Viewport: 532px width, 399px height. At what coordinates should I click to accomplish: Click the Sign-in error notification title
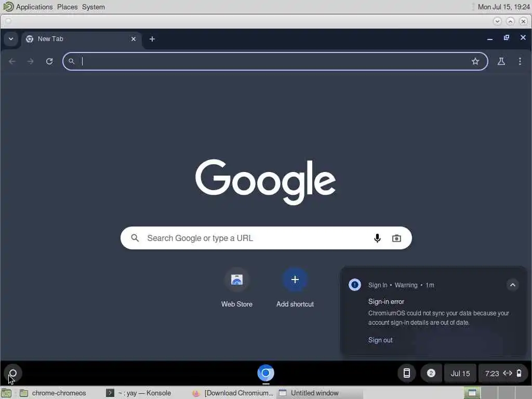tap(386, 301)
